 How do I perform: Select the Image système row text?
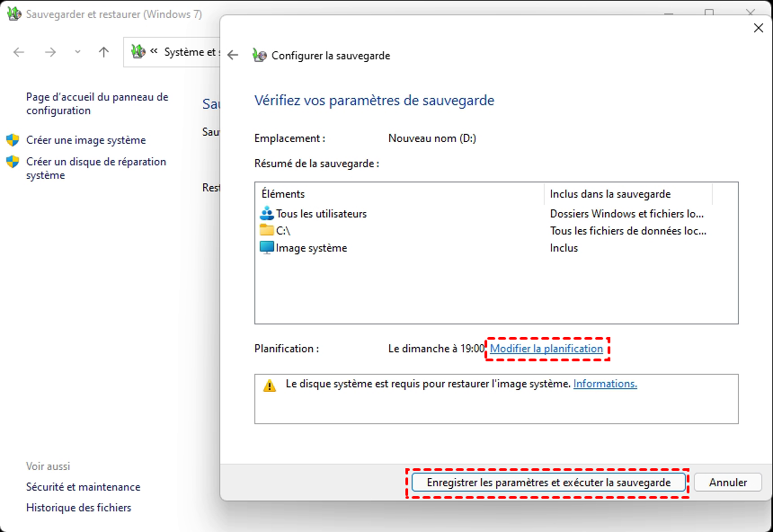tap(312, 248)
